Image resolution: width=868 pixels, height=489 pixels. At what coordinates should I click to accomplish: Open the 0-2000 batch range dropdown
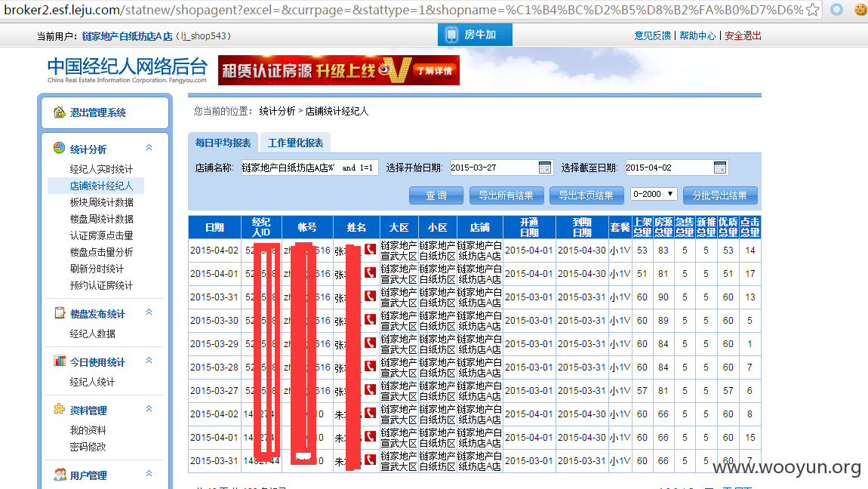[653, 194]
